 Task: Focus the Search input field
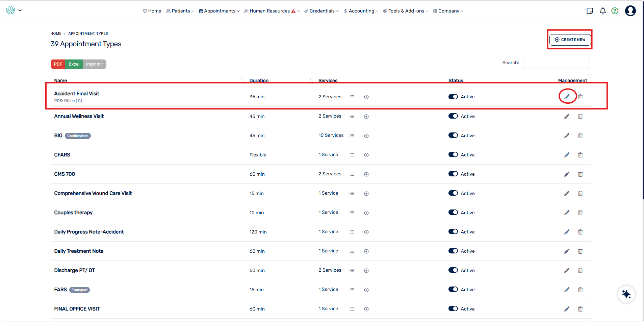[x=556, y=63]
